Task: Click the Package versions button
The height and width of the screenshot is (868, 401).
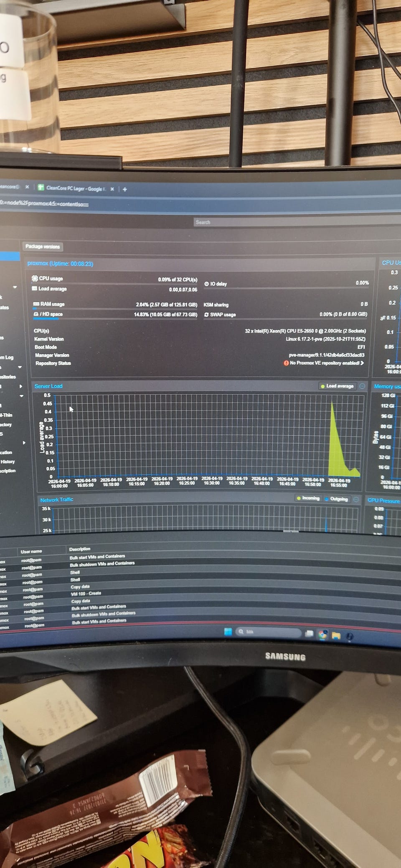Action: point(43,246)
